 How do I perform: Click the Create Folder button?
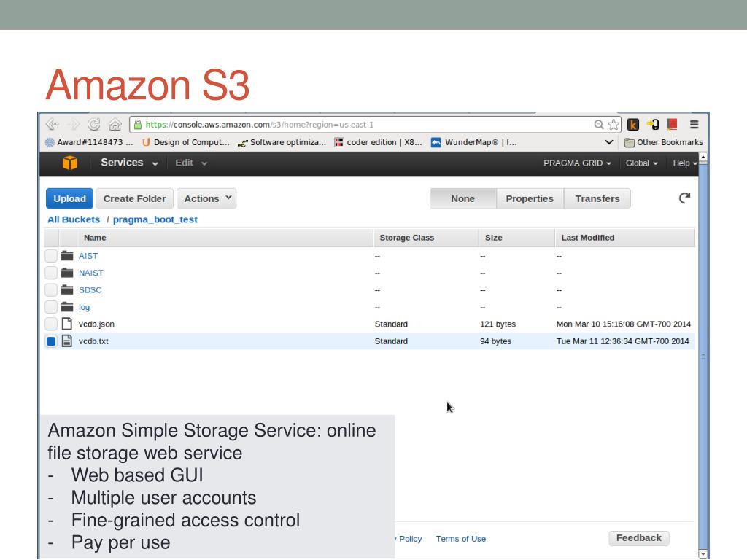[135, 198]
